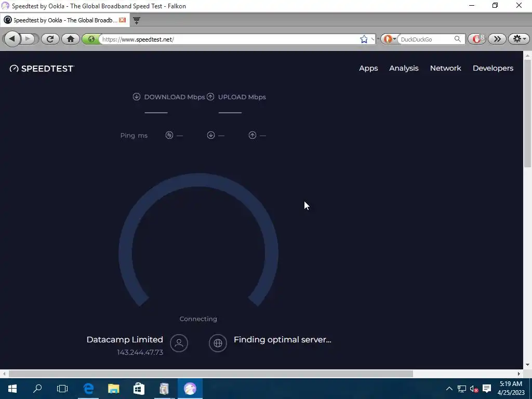This screenshot has width=532, height=399.
Task: Click the SPEEDTEST logo
Action: click(42, 69)
